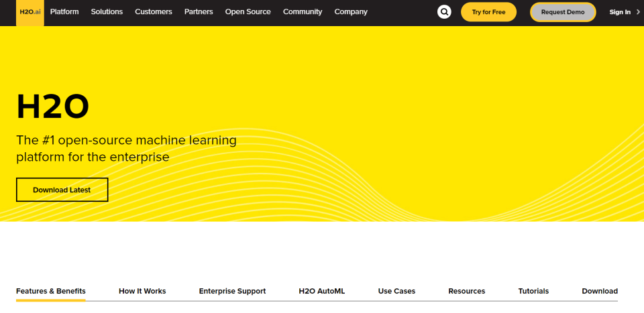
Task: Open the Open Source menu
Action: (x=248, y=12)
